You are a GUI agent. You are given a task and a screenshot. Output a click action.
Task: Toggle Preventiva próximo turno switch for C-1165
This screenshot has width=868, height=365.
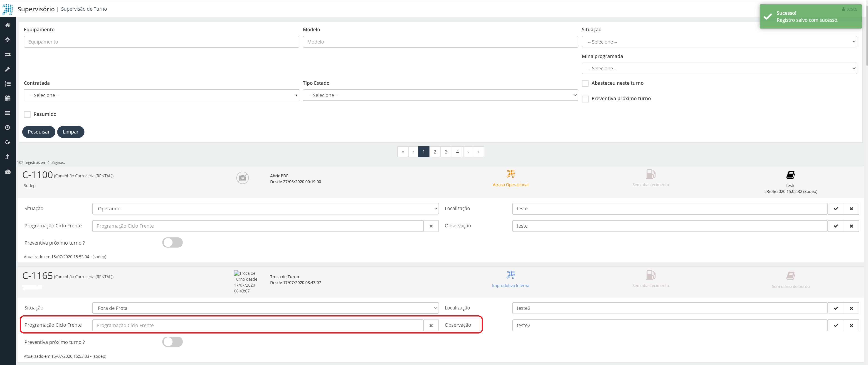[x=173, y=342]
